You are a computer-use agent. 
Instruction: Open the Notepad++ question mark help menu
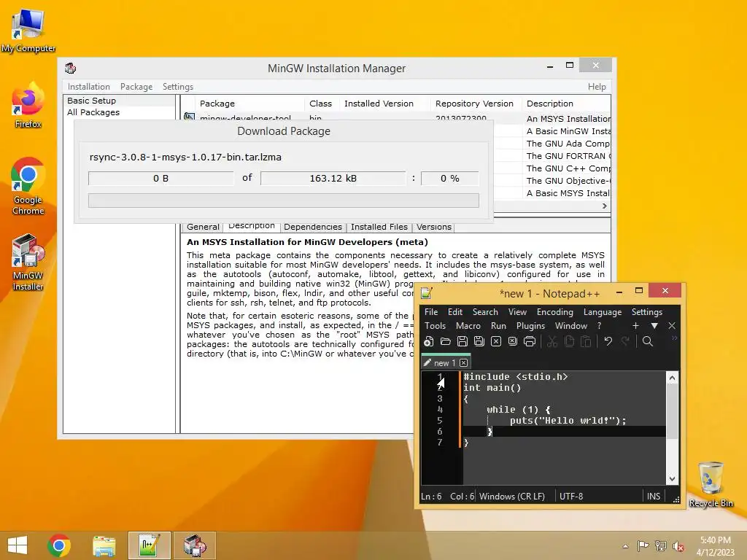click(599, 326)
